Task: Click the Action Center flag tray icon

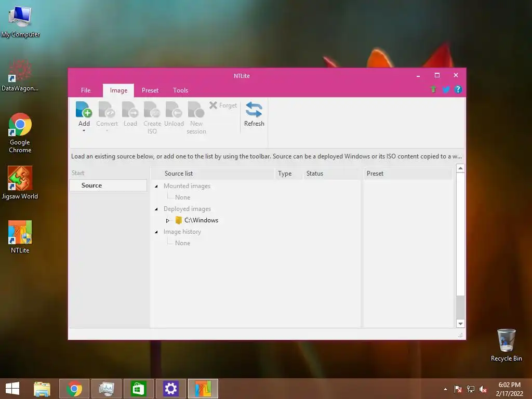Action: [x=458, y=389]
